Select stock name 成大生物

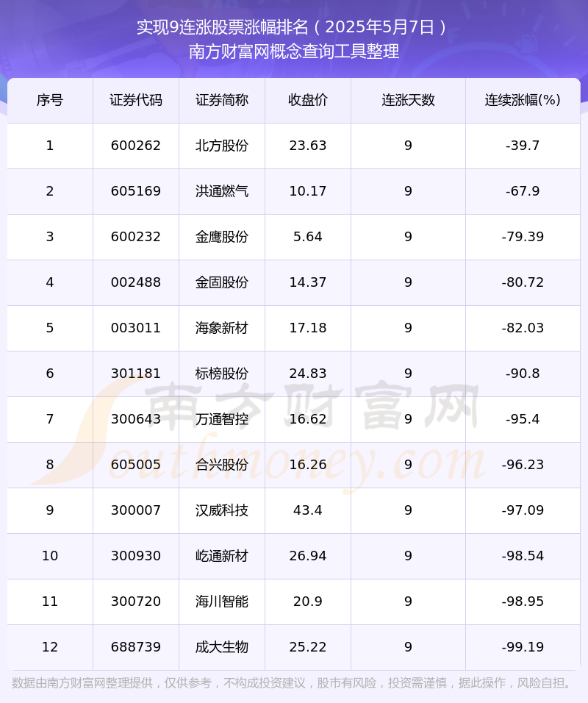click(222, 647)
